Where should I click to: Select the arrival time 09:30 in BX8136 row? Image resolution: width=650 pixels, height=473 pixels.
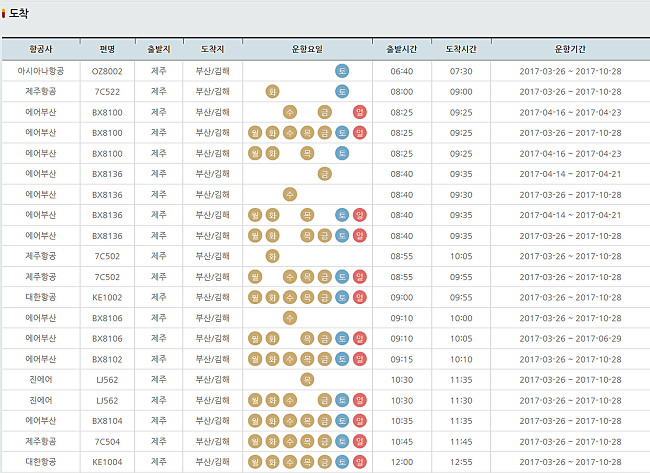(x=461, y=194)
